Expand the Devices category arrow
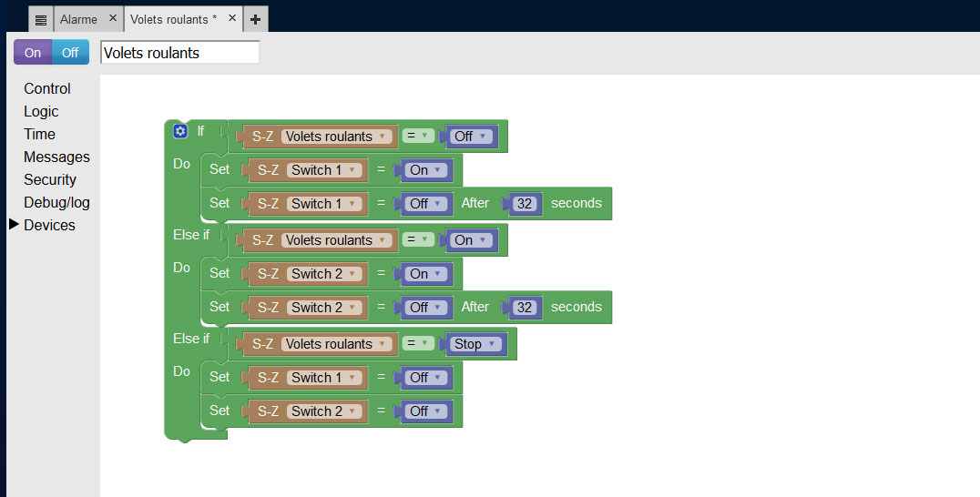Viewport: 980px width, 497px height. pos(14,225)
